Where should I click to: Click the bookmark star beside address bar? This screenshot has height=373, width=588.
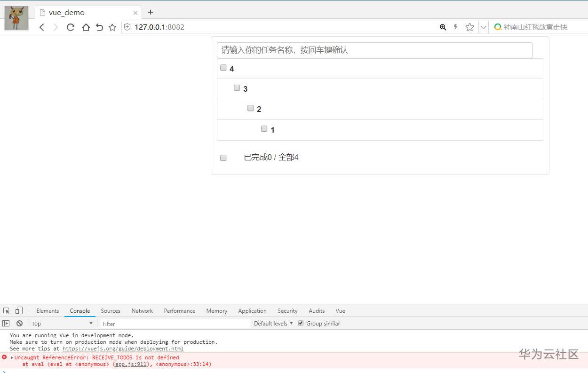(x=112, y=27)
